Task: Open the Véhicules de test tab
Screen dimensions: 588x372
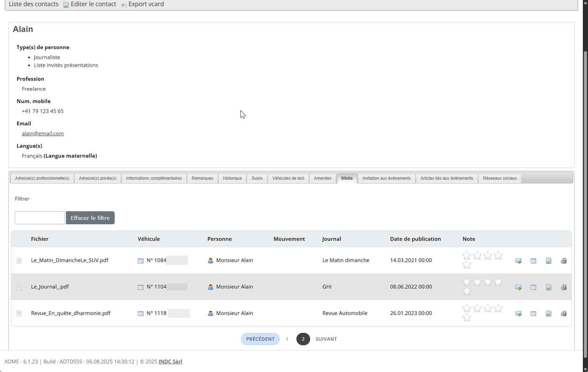Action: click(288, 178)
